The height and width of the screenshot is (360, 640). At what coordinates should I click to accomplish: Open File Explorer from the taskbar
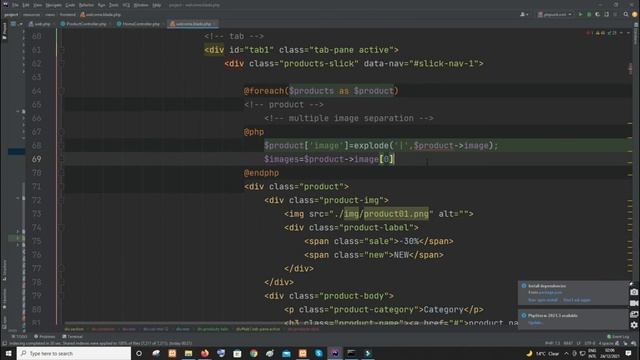click(x=188, y=353)
